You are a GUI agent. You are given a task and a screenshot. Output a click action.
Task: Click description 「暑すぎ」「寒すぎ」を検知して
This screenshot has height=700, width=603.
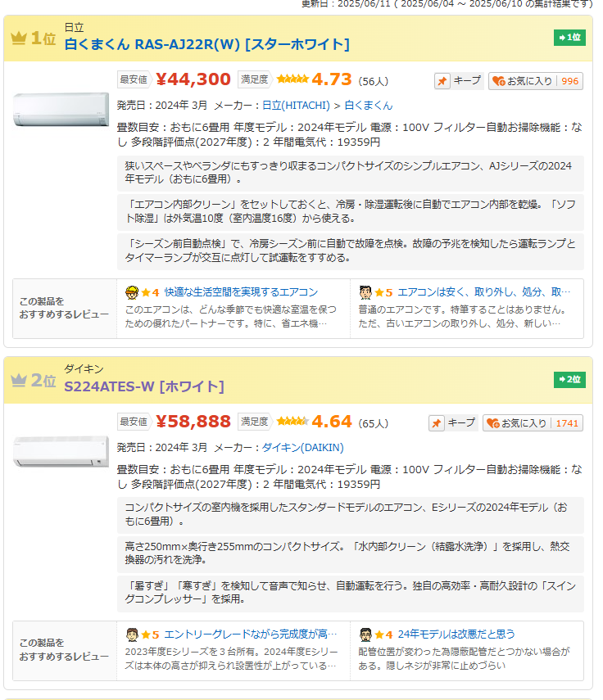pyautogui.click(x=350, y=594)
